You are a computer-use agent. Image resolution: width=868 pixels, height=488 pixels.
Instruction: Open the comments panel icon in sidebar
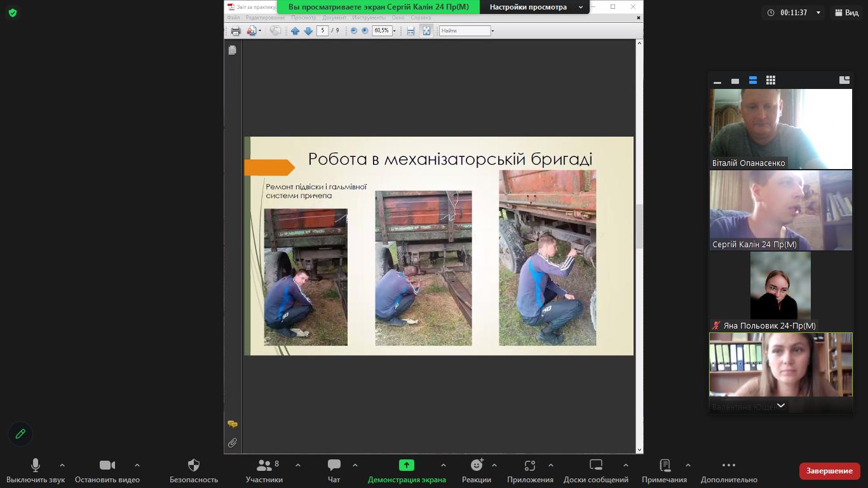point(233,424)
